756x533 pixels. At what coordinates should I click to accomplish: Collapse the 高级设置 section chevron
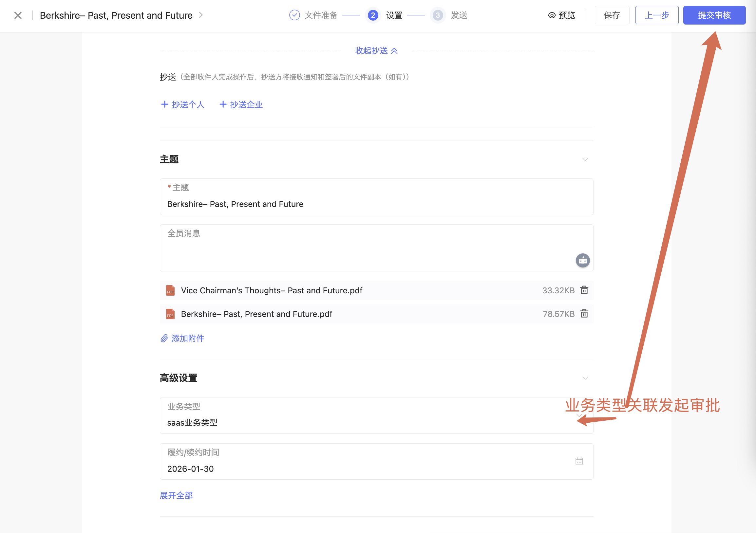pos(585,378)
